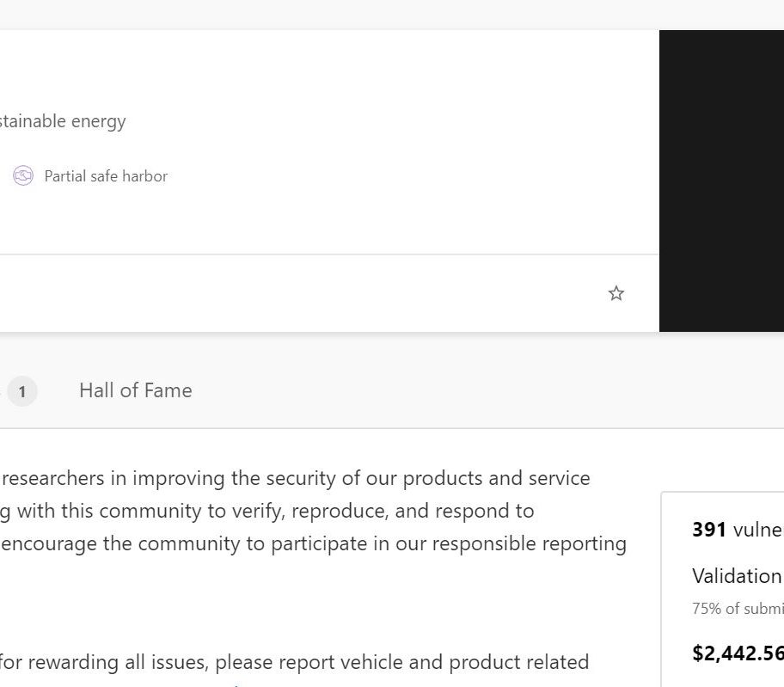
Task: Click the '75% of submi' text
Action: [x=738, y=609]
